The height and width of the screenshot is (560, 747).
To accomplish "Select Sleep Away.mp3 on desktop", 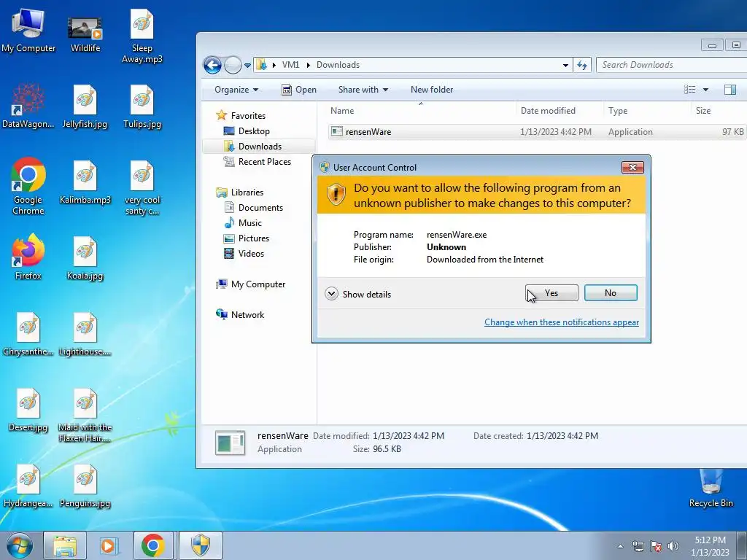I will click(142, 36).
